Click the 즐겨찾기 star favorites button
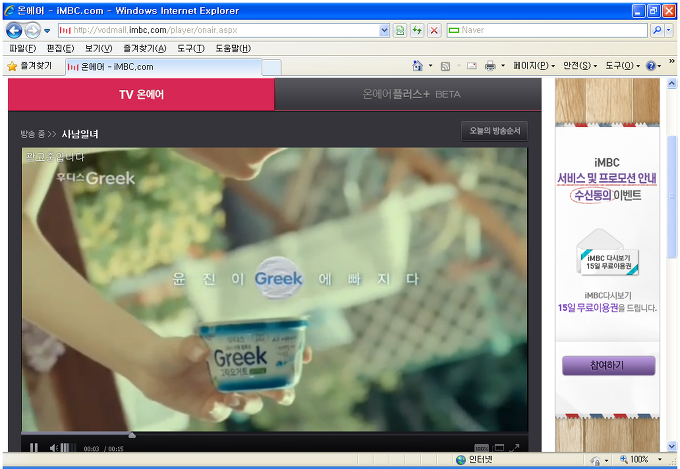 pos(30,66)
